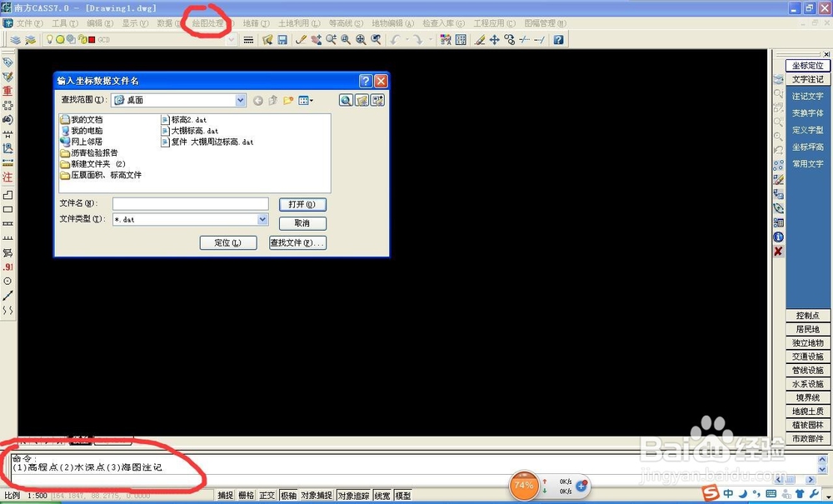Click command window scroll down arrow
The width and height of the screenshot is (833, 504).
pyautogui.click(x=822, y=470)
